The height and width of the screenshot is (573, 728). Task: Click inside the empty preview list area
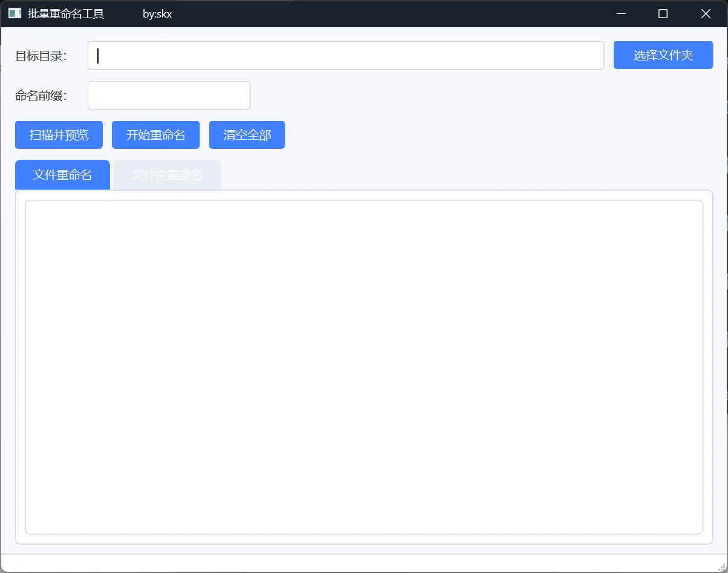tap(364, 367)
